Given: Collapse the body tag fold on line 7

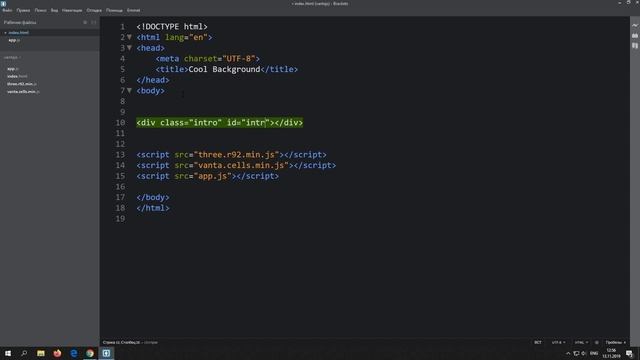Looking at the screenshot, I should pos(129,91).
